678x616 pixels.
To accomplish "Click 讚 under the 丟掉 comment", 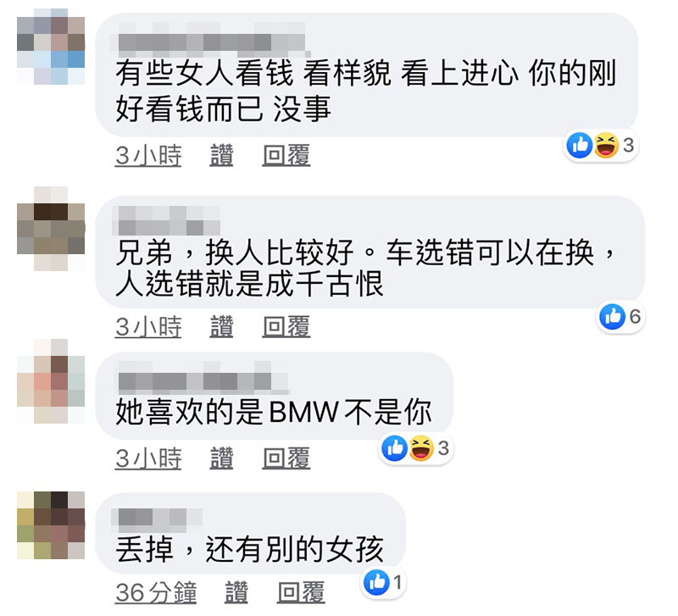I will 236,592.
